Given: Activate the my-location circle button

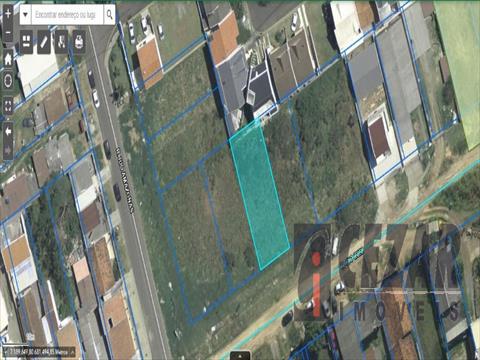Looking at the screenshot, I should coord(8,80).
